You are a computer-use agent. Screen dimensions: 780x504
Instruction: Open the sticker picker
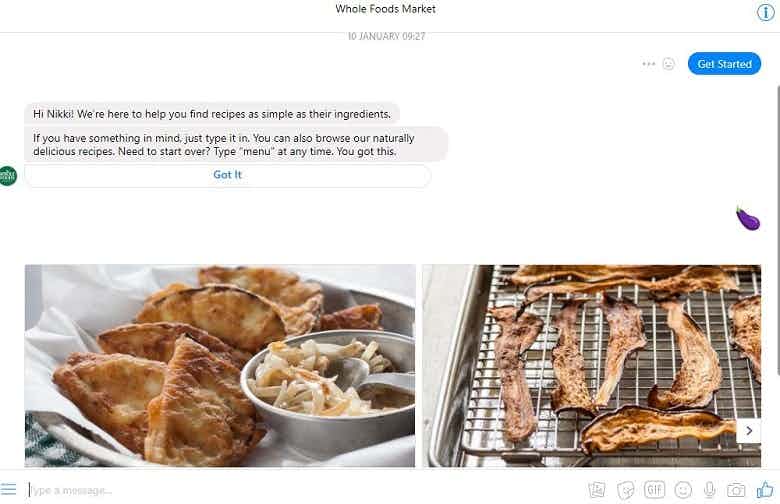pos(626,490)
